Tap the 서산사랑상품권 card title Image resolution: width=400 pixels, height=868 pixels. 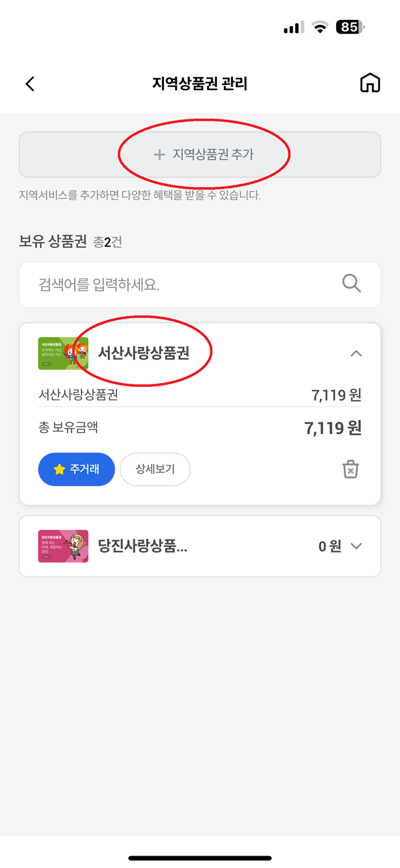[x=143, y=353]
